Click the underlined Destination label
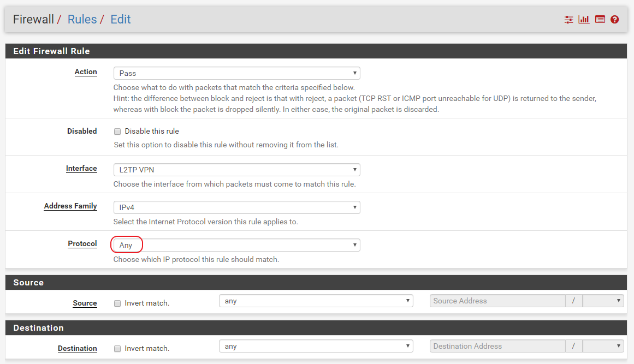 click(77, 348)
